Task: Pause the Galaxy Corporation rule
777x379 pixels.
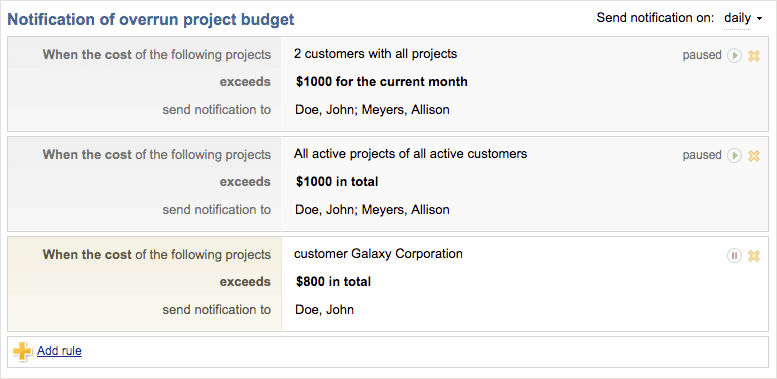Action: (x=734, y=256)
